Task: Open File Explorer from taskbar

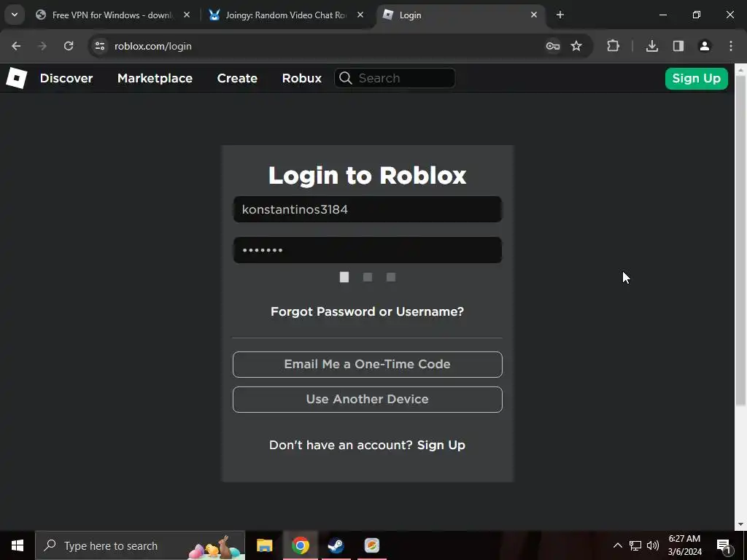Action: [264, 545]
